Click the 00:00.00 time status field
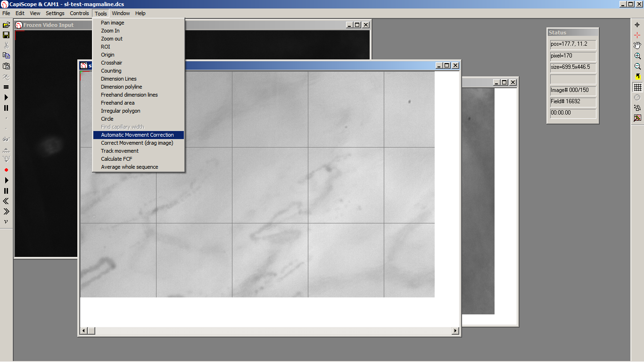The image size is (644, 362). (x=573, y=113)
